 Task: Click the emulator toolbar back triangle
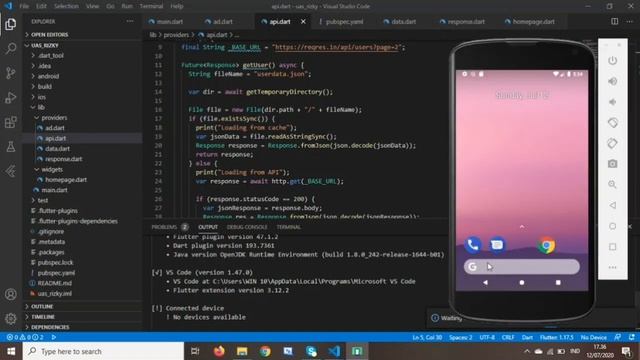tap(612, 205)
